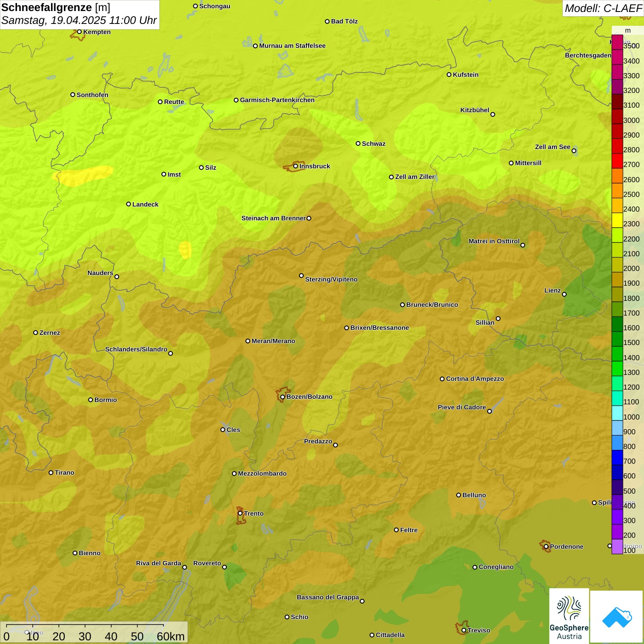Image resolution: width=644 pixels, height=644 pixels.
Task: Click the Trento city marker
Action: point(240,513)
